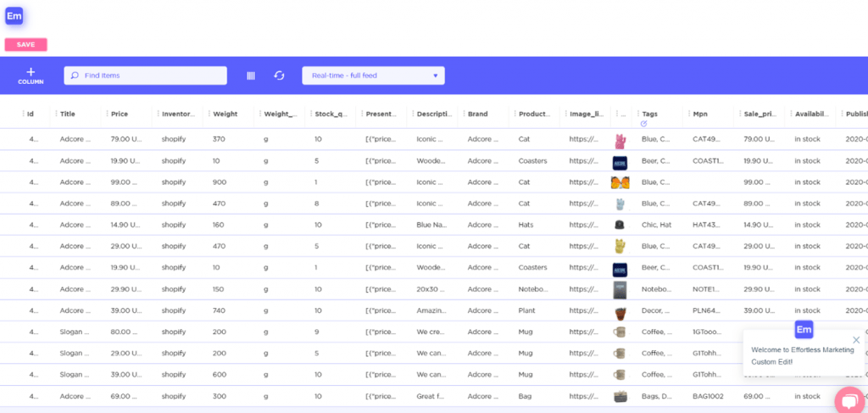Click the Save button
The width and height of the screenshot is (868, 413).
point(25,44)
